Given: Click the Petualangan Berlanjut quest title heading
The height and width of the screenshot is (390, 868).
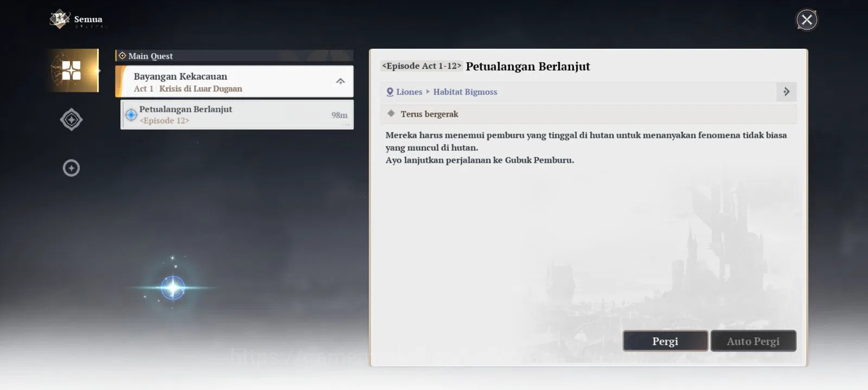Looking at the screenshot, I should [527, 66].
